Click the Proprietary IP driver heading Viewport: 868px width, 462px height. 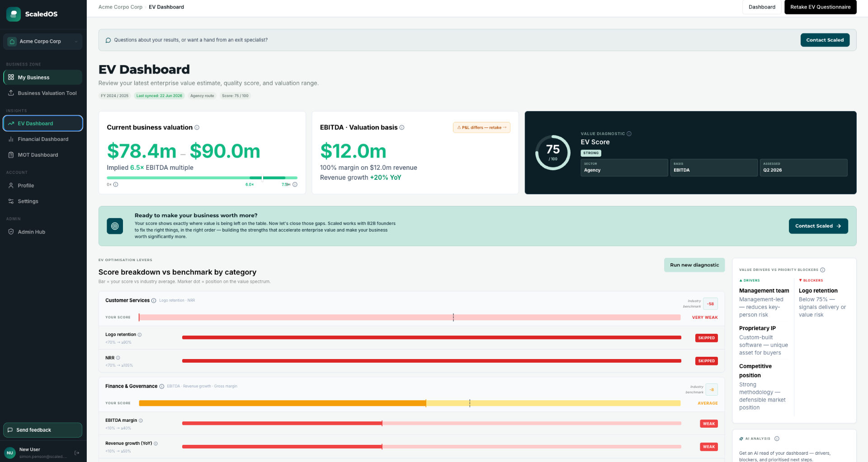tap(757, 328)
